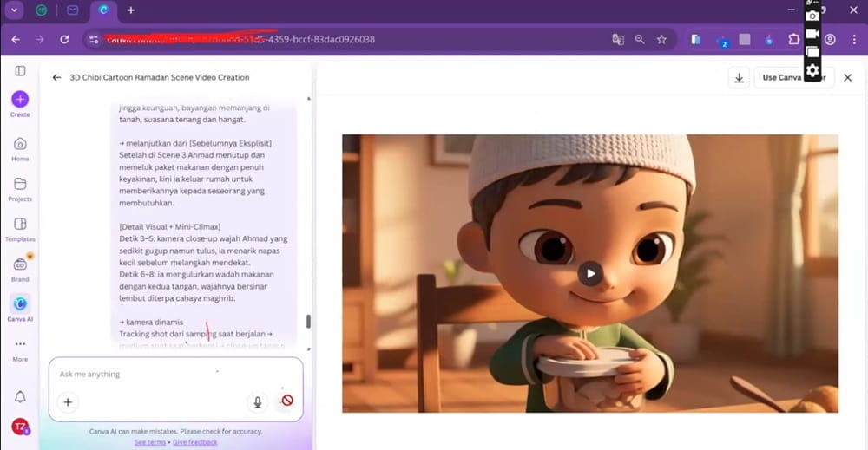Go forward in browser history
Viewport: 868px width, 450px height.
(x=40, y=39)
